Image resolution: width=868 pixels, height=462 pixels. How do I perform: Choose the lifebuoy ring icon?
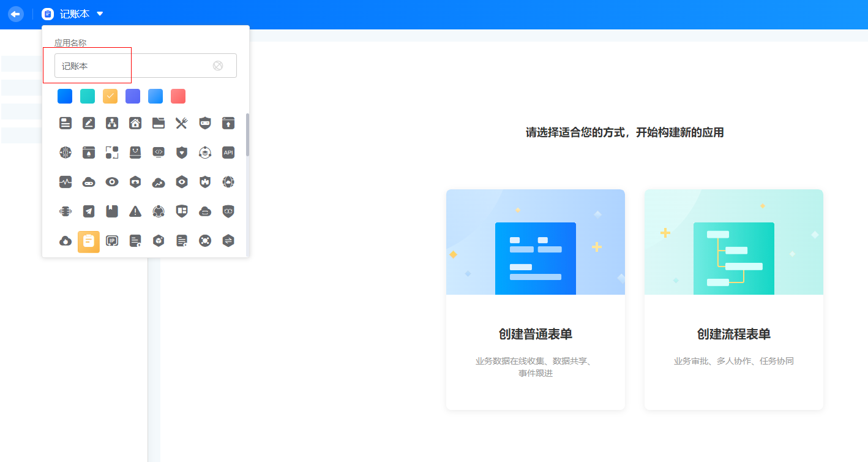[x=205, y=241]
